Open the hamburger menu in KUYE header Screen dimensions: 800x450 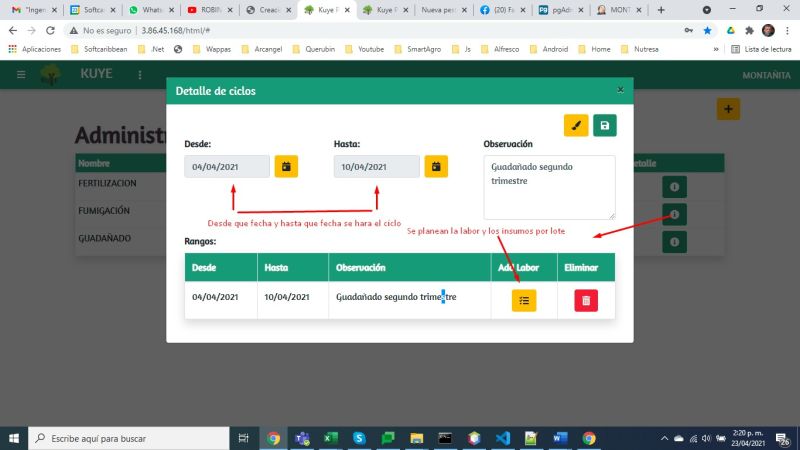pos(20,75)
